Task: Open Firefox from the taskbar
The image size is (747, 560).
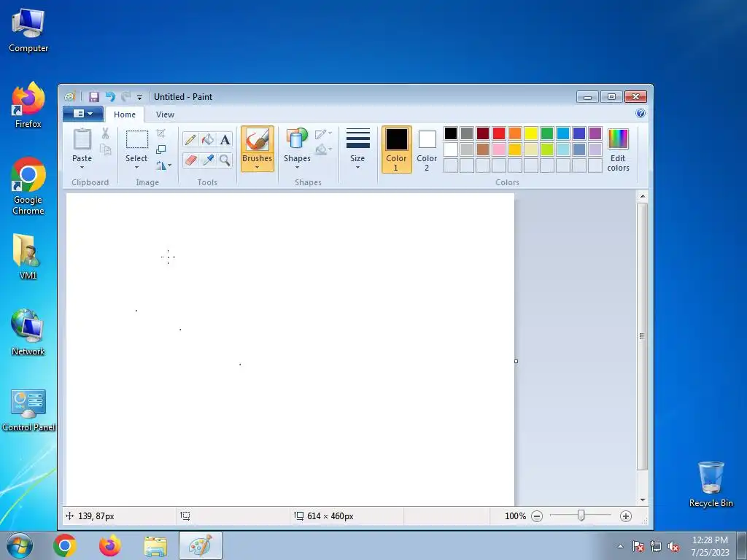Action: (110, 545)
